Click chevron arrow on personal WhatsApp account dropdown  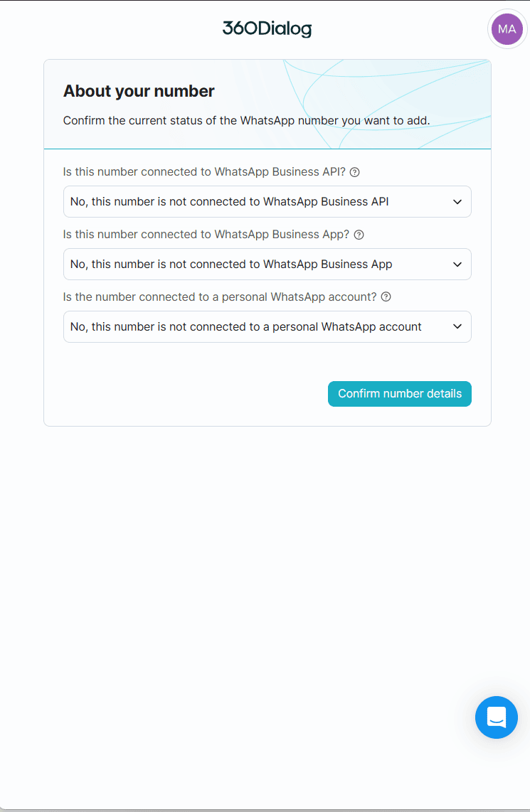point(457,327)
